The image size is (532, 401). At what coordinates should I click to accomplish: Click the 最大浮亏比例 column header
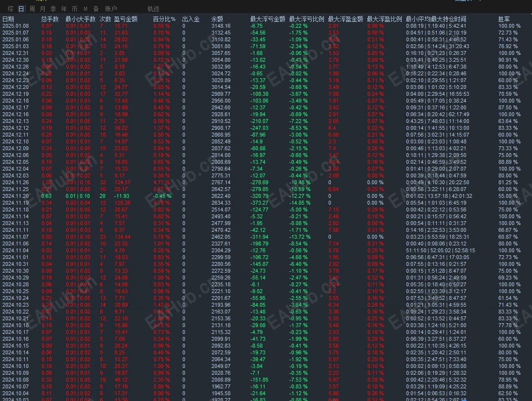pos(307,19)
